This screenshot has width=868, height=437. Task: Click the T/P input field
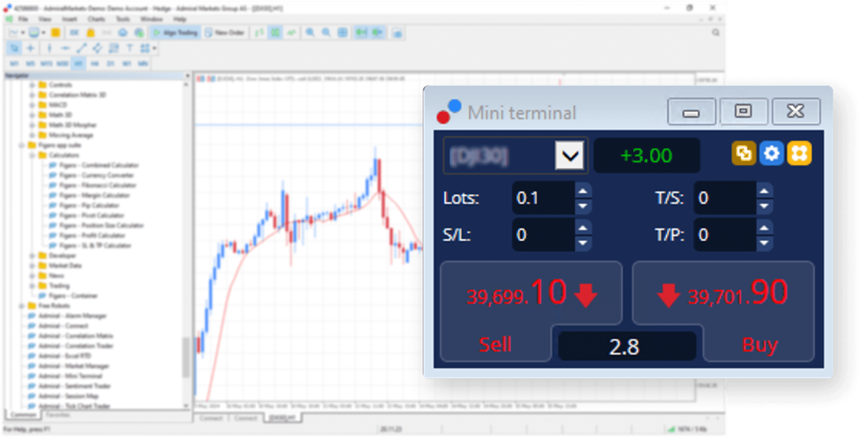pos(725,235)
